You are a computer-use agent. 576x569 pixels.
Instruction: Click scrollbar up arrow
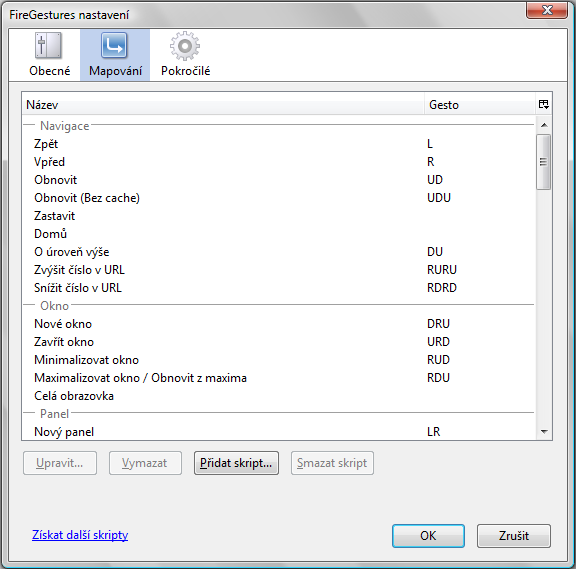click(544, 125)
